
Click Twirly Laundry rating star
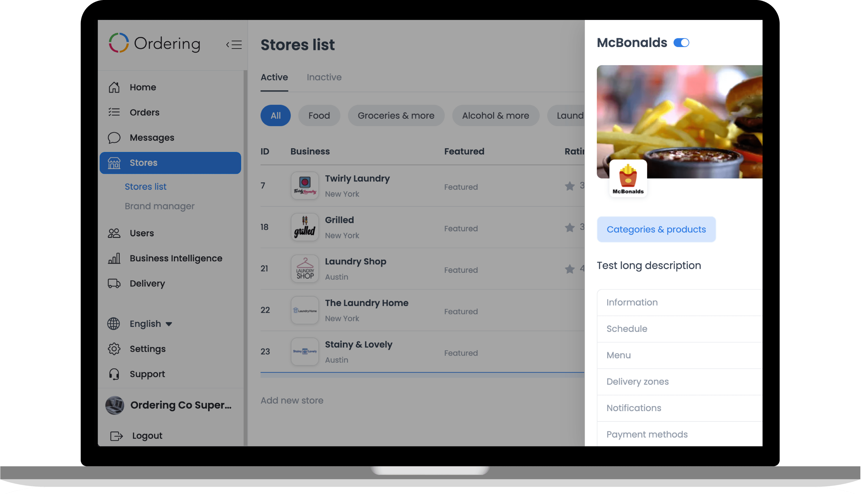click(x=570, y=186)
